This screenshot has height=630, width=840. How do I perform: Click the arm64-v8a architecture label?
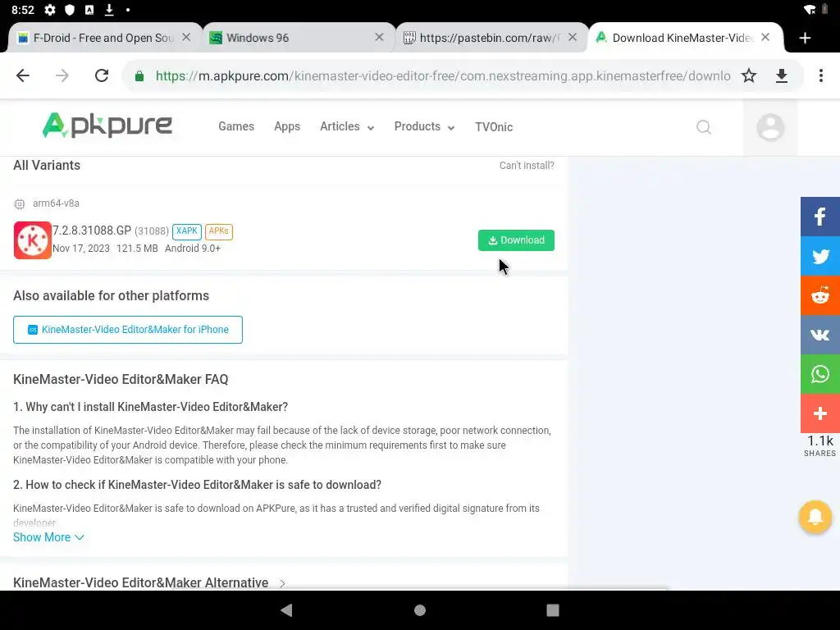(56, 203)
